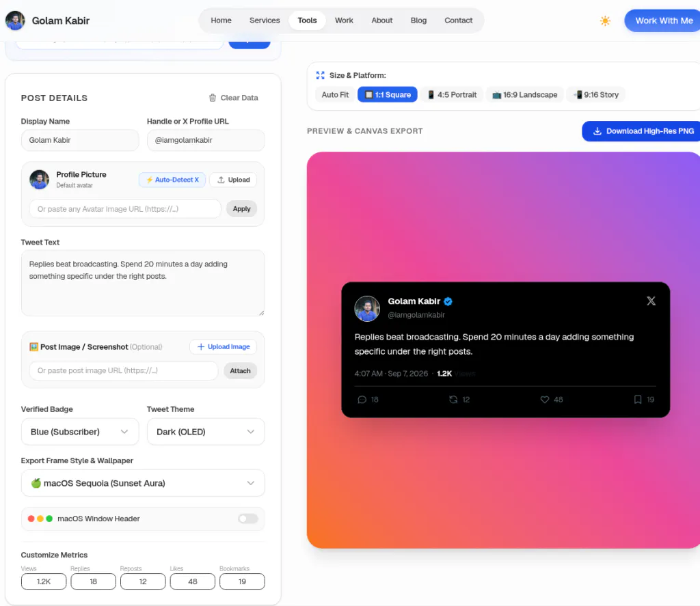
Task: Click Work With Me button
Action: 662,20
